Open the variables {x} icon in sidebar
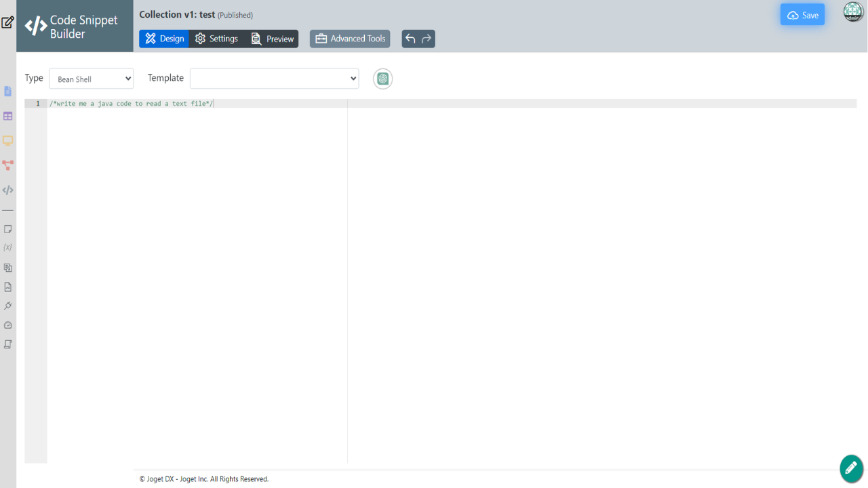Image resolution: width=868 pixels, height=488 pixels. [8, 247]
